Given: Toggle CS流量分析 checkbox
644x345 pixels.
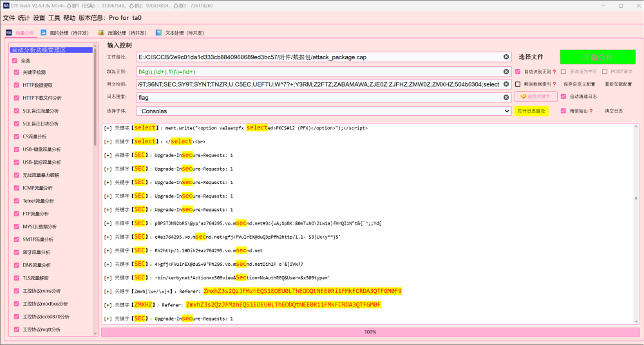Looking at the screenshot, I should pyautogui.click(x=17, y=136).
